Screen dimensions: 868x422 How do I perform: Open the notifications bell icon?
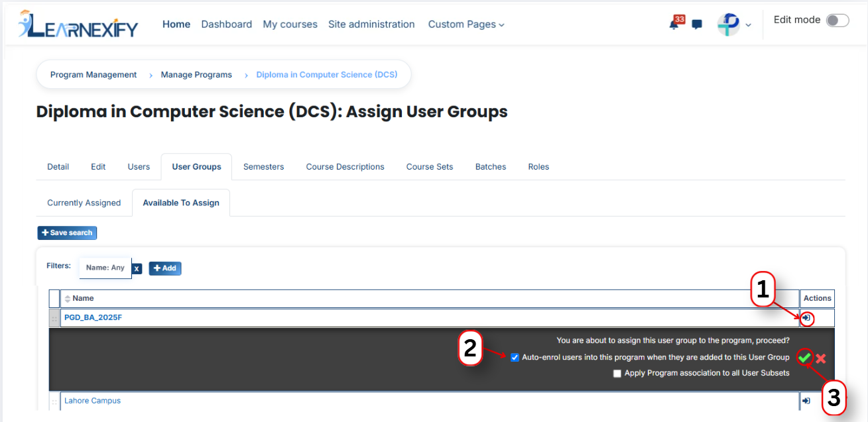tap(674, 25)
